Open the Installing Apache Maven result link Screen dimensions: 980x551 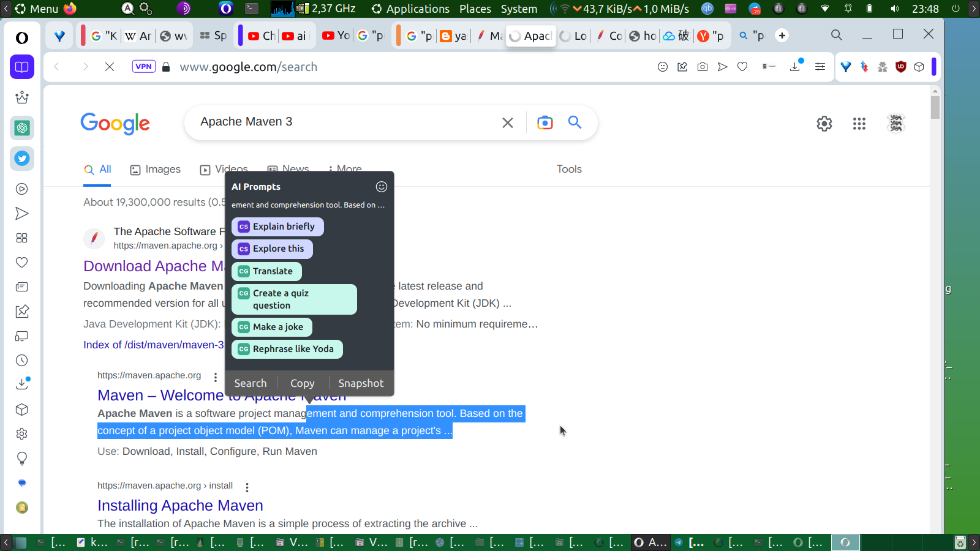point(180,506)
